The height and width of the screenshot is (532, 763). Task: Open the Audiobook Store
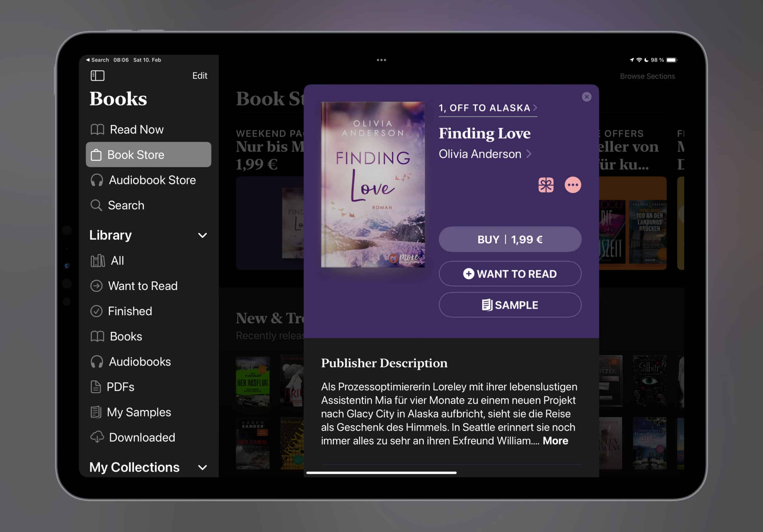(148, 180)
